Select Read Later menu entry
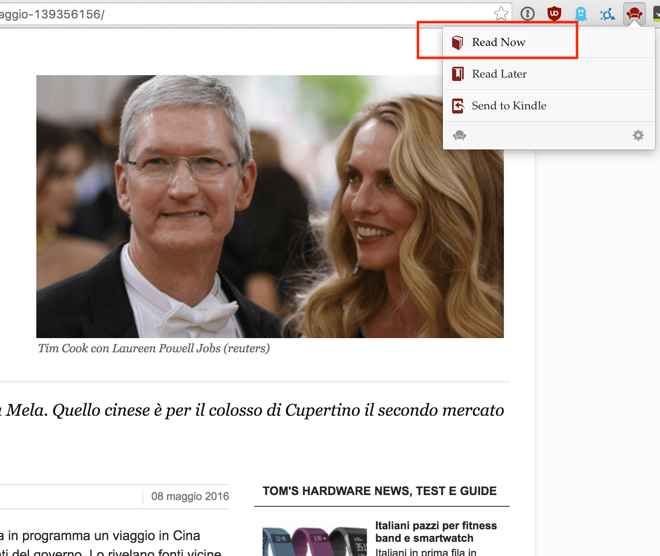Screen dimensions: 660x556 pos(499,74)
